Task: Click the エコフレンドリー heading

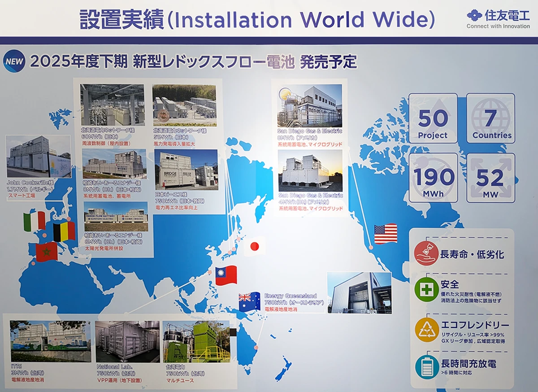Action: pos(475,325)
